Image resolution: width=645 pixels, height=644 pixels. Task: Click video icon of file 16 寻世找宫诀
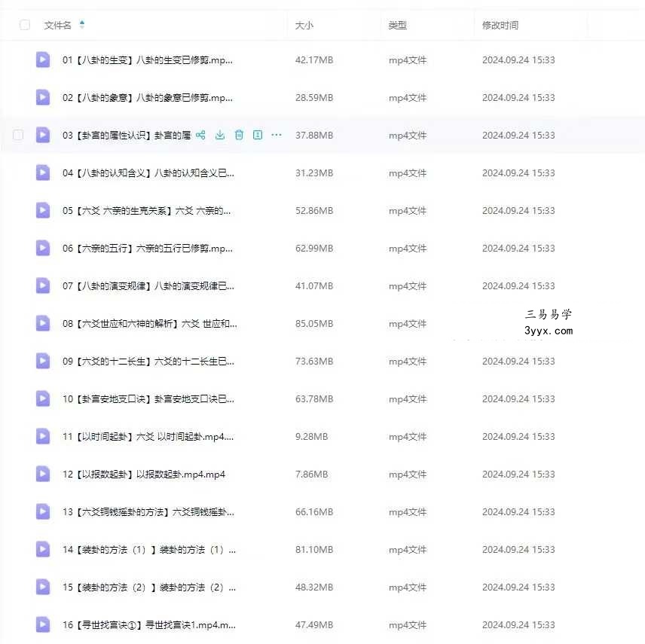point(43,624)
